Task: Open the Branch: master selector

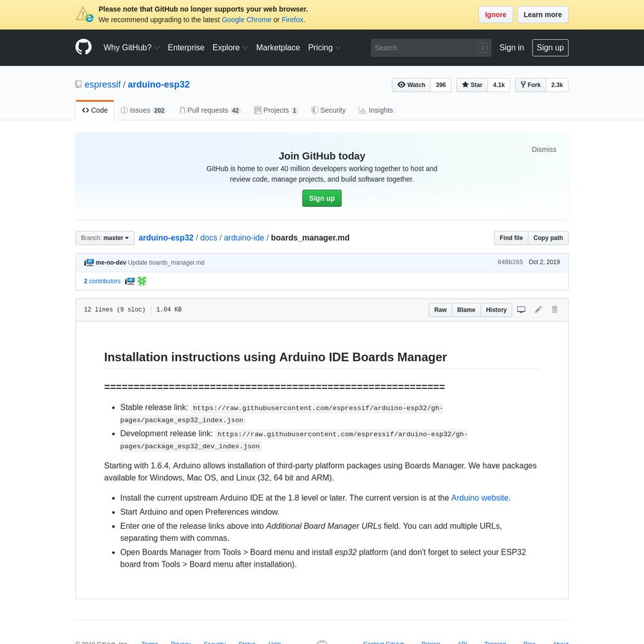Action: tap(105, 238)
